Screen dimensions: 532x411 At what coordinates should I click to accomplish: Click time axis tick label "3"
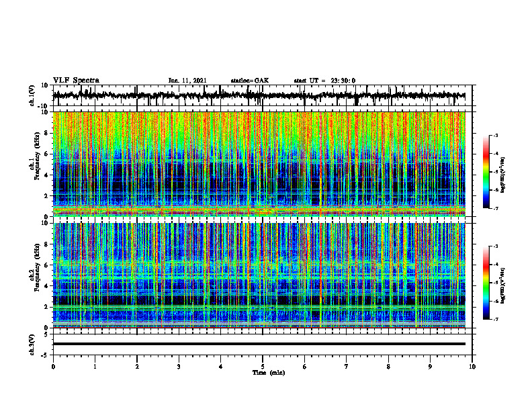pos(179,366)
